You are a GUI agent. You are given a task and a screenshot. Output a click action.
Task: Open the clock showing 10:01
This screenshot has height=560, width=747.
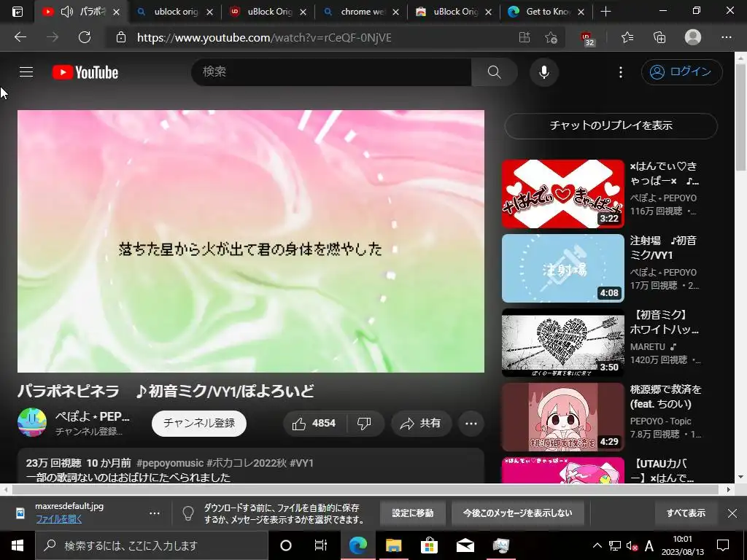point(682,545)
